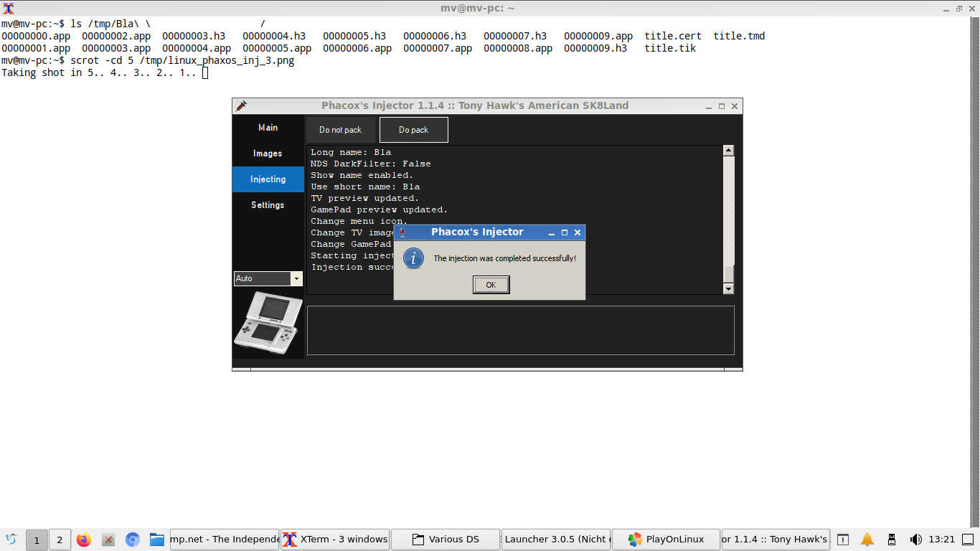The image size is (980, 551).
Task: Switch to the Main tab
Action: click(268, 128)
